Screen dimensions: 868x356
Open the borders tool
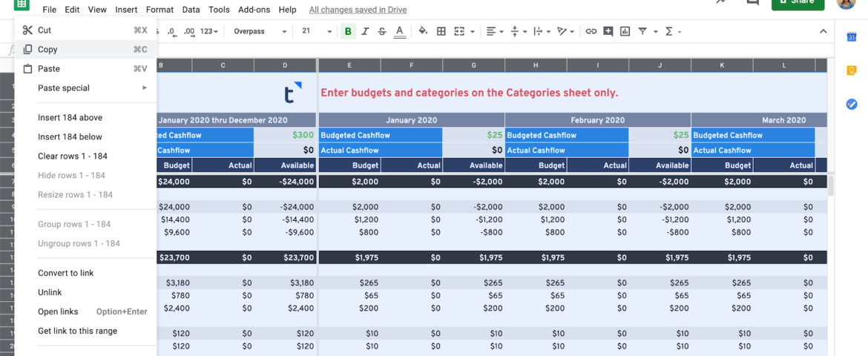pyautogui.click(x=441, y=32)
